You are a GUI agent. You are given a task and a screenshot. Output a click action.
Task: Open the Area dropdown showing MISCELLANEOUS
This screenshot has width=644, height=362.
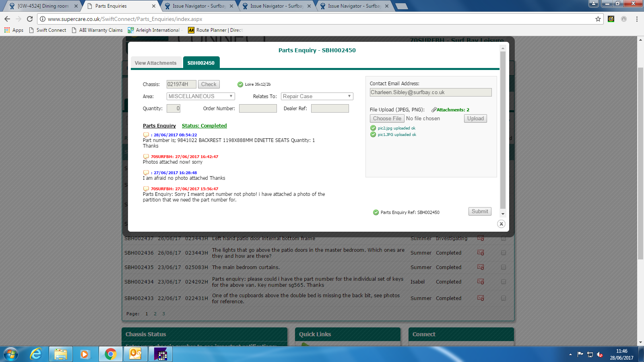tap(200, 97)
